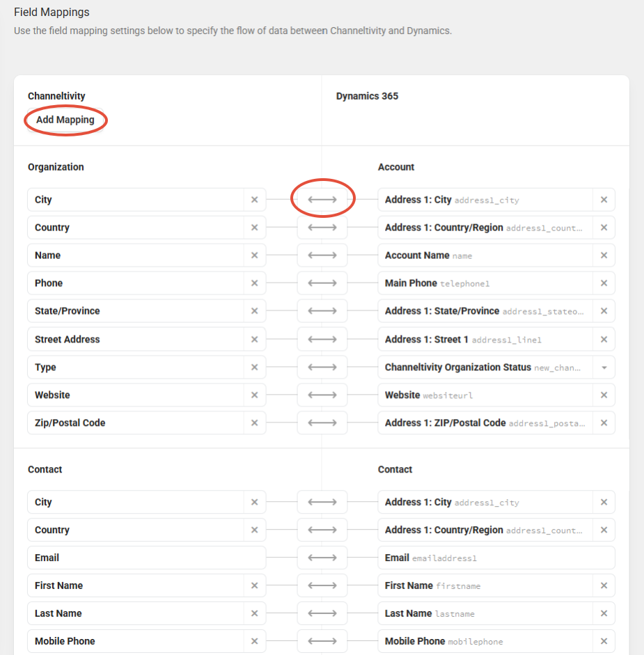This screenshot has width=644, height=655.
Task: Clear the Organization Phone field
Action: coord(255,283)
